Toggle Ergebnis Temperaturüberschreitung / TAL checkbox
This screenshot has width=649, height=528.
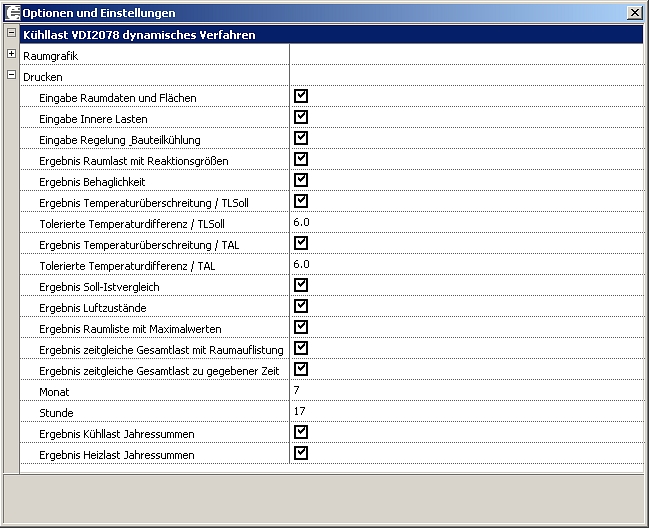pyautogui.click(x=301, y=243)
